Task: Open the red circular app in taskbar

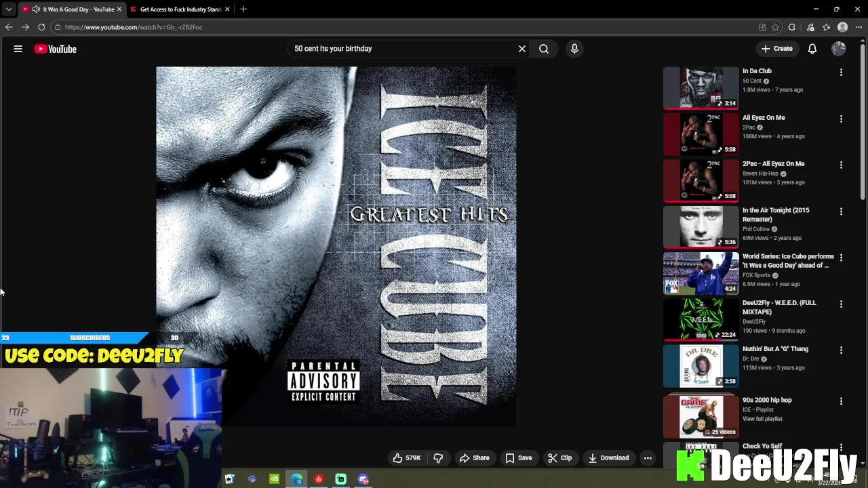Action: tap(319, 479)
